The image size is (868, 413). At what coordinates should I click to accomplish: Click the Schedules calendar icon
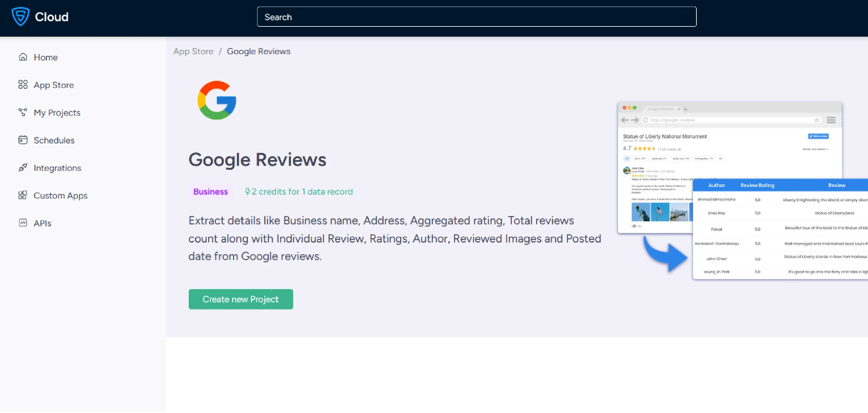coord(23,140)
